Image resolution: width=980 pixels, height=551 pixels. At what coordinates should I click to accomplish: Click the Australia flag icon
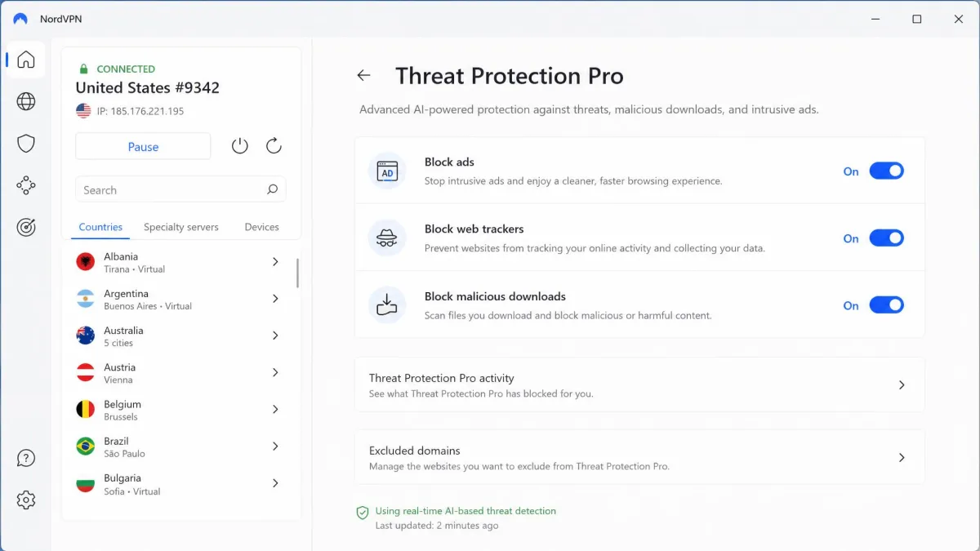coord(86,335)
